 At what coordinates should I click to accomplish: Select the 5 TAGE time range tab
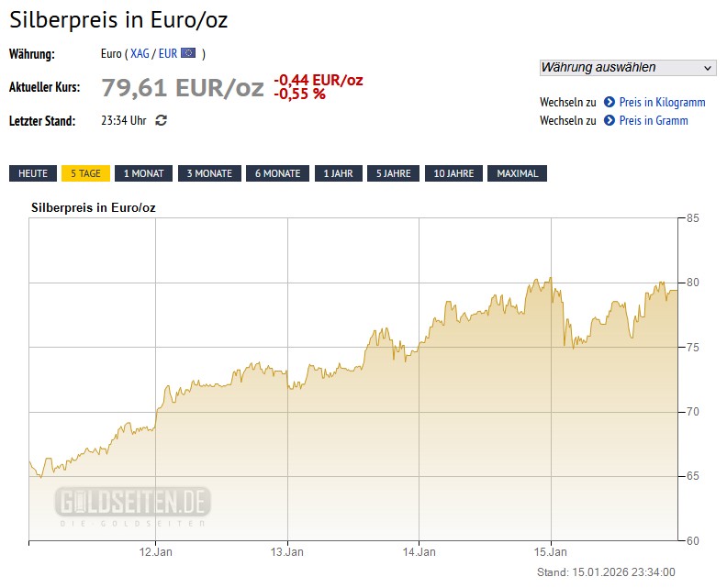coord(85,173)
